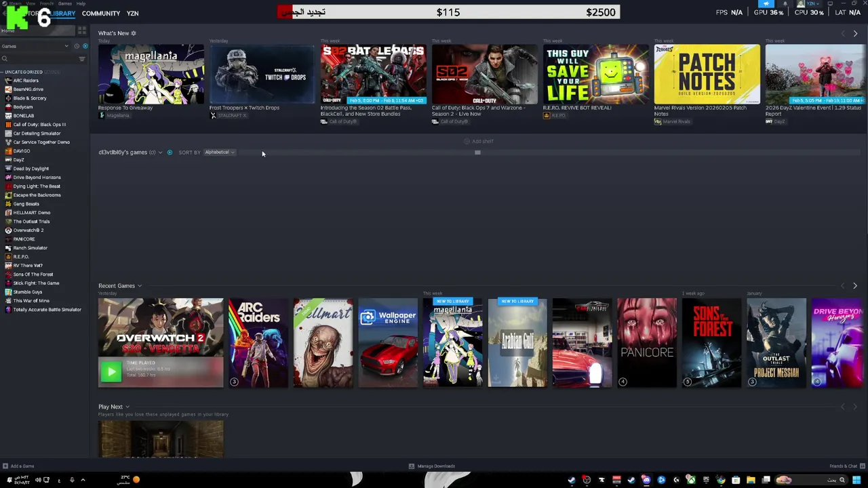The image size is (868, 488).
Task: Focus the library search field
Action: (x=39, y=59)
